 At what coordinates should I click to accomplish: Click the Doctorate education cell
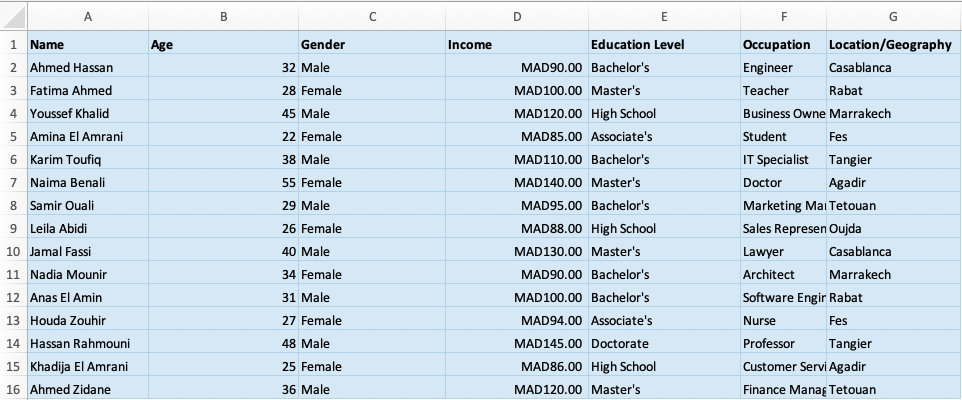click(x=664, y=344)
